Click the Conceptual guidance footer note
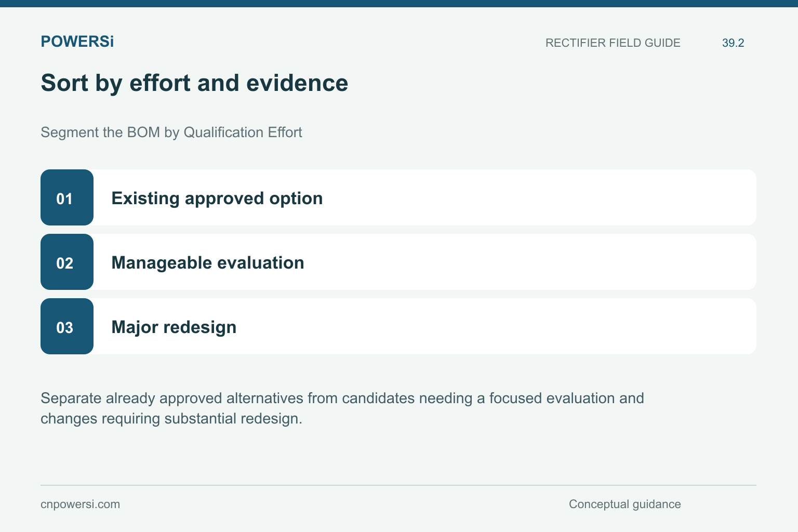 point(624,504)
